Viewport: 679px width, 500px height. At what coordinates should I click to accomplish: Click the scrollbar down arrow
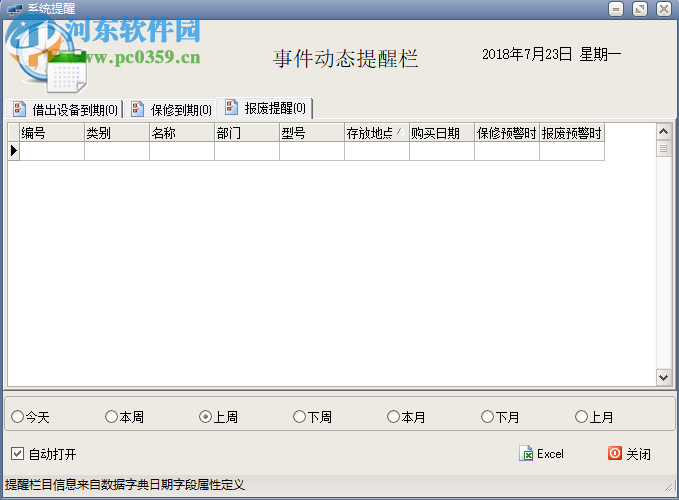pos(663,377)
